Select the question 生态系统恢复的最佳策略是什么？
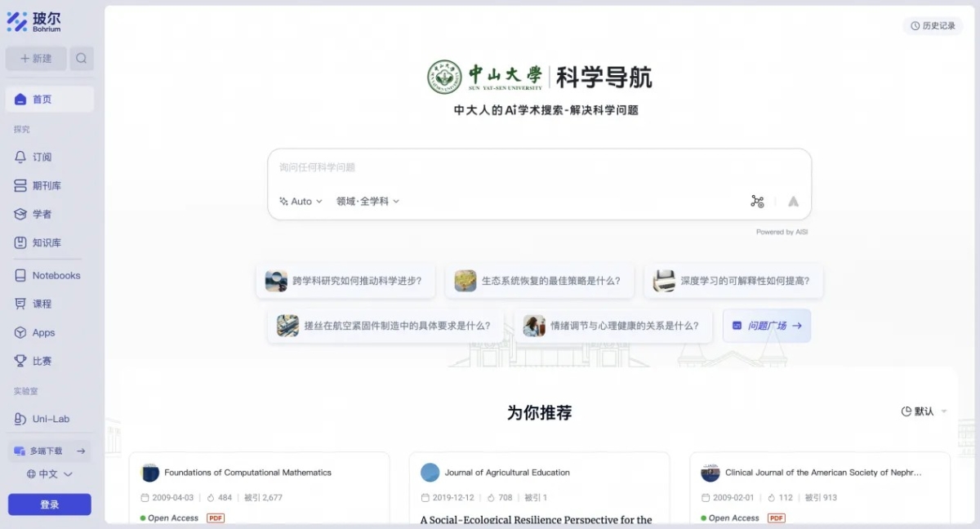Viewport: 980px width, 529px height. click(539, 281)
